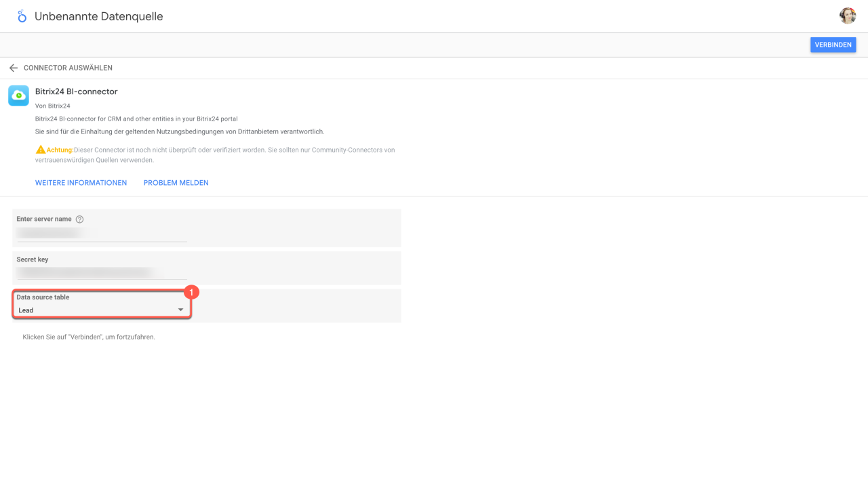Click the Secret key label
Screen dimensions: 868x479
[33, 259]
